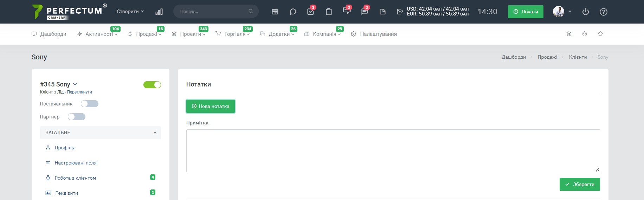Click the USD exchange rate text
Viewport: 644px width, 200px height.
coord(438,9)
